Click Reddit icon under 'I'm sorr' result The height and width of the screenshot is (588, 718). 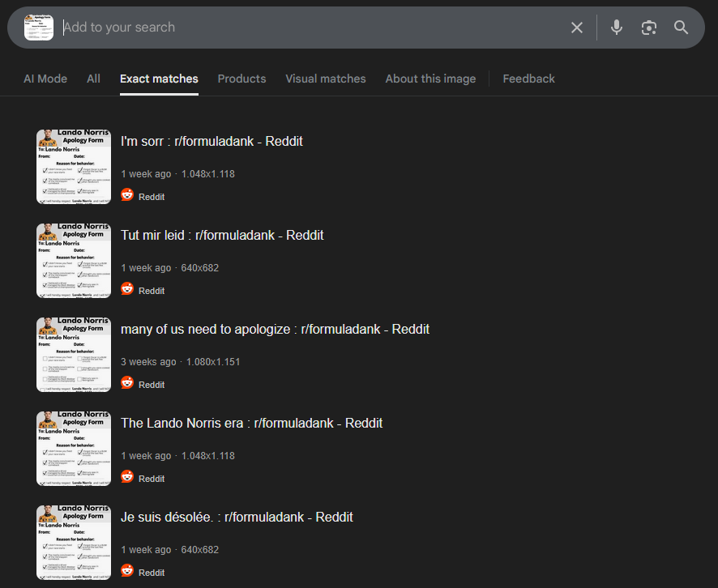(127, 195)
